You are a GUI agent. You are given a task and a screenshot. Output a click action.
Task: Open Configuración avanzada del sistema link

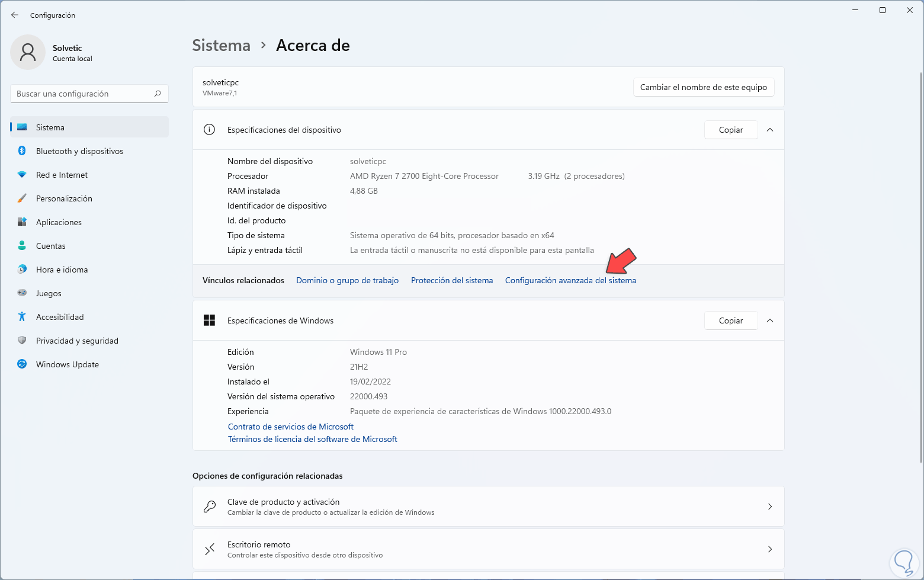point(570,280)
